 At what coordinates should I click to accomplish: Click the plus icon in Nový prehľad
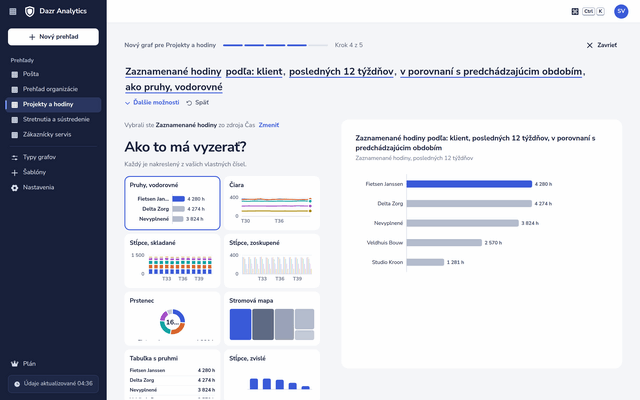tap(32, 37)
